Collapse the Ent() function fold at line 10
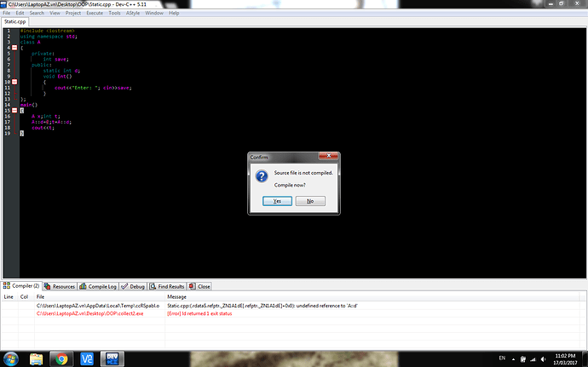 (14, 79)
